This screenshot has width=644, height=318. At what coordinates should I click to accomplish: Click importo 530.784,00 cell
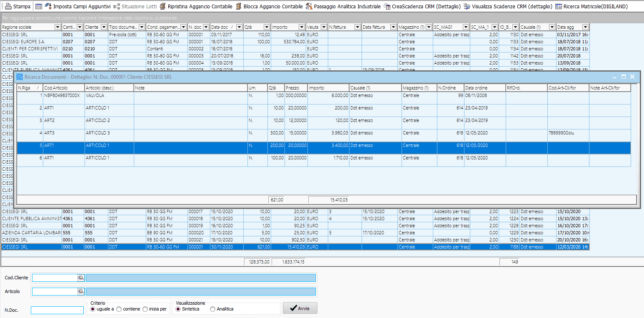coord(288,42)
